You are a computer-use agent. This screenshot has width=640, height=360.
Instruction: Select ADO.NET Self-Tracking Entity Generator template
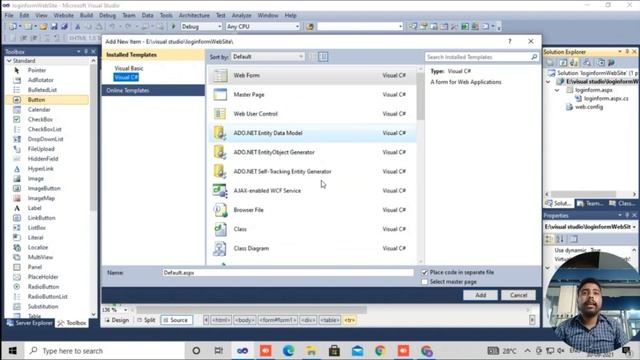coord(312,171)
